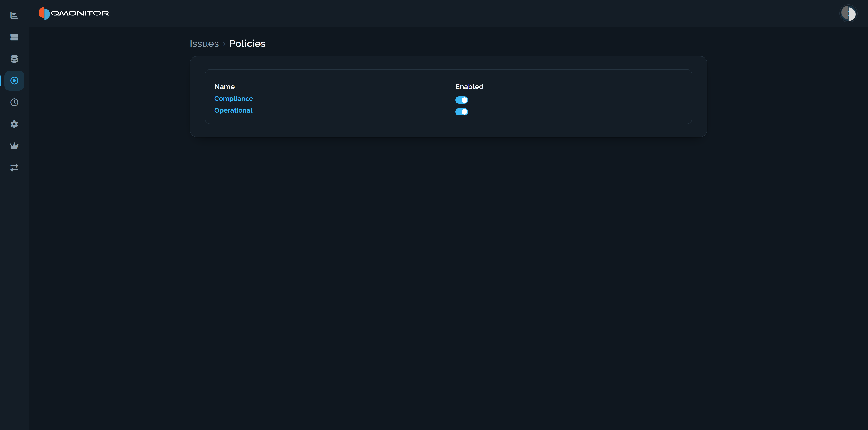Open the clock history icon in sidebar
Viewport: 868px width, 430px height.
point(14,102)
